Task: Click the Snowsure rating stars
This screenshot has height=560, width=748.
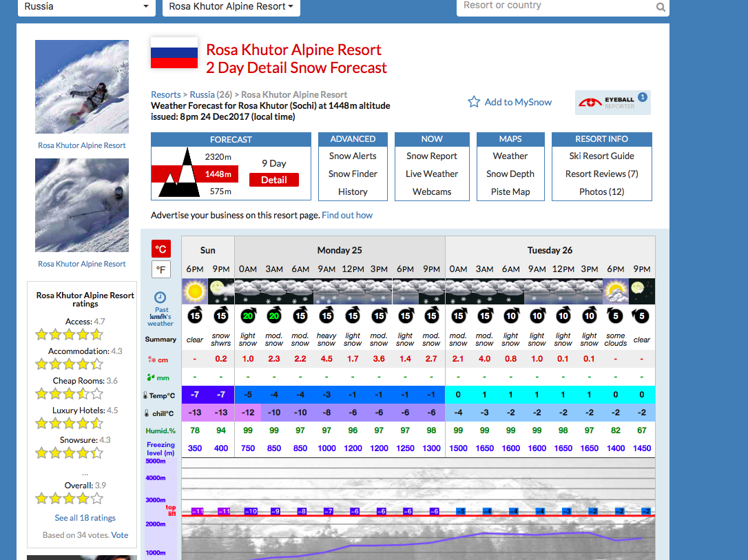Action: point(70,453)
